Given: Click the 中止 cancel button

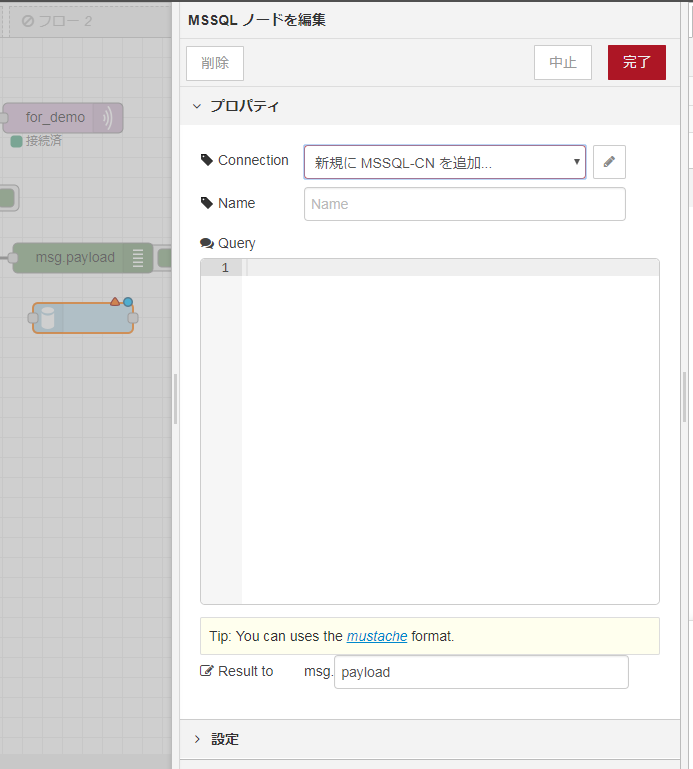Looking at the screenshot, I should (x=563, y=62).
